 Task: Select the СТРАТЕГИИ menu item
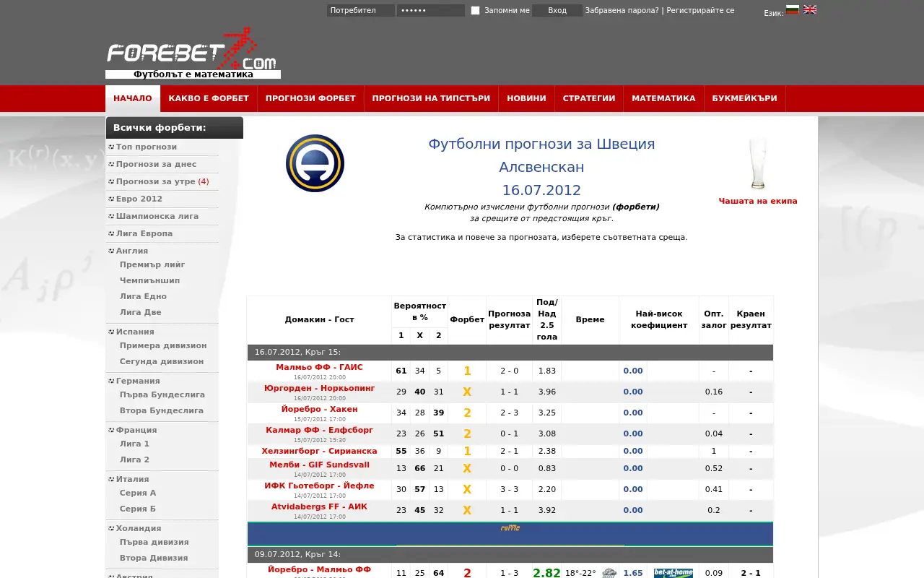[589, 99]
